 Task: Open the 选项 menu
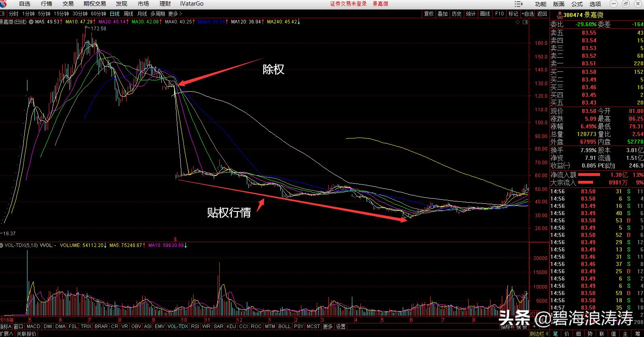coord(595,4)
